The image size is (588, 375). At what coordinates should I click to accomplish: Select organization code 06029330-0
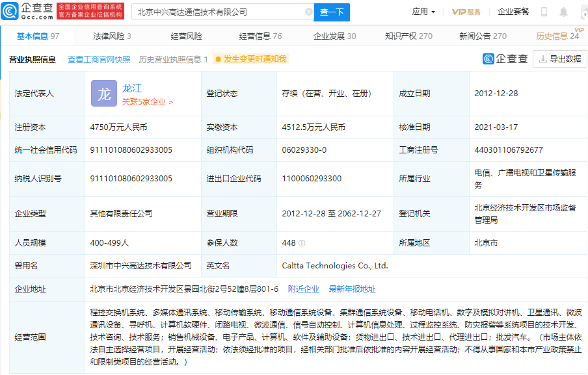tap(304, 150)
